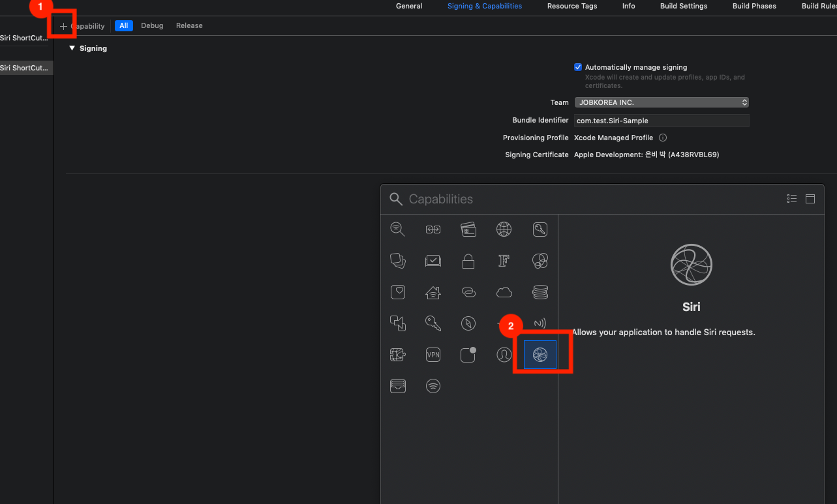
Task: Select the Network Extensions puzzle icon
Action: click(x=398, y=355)
